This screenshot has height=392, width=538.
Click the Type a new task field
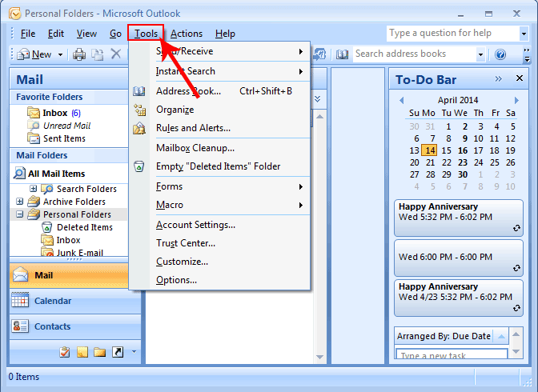click(452, 354)
